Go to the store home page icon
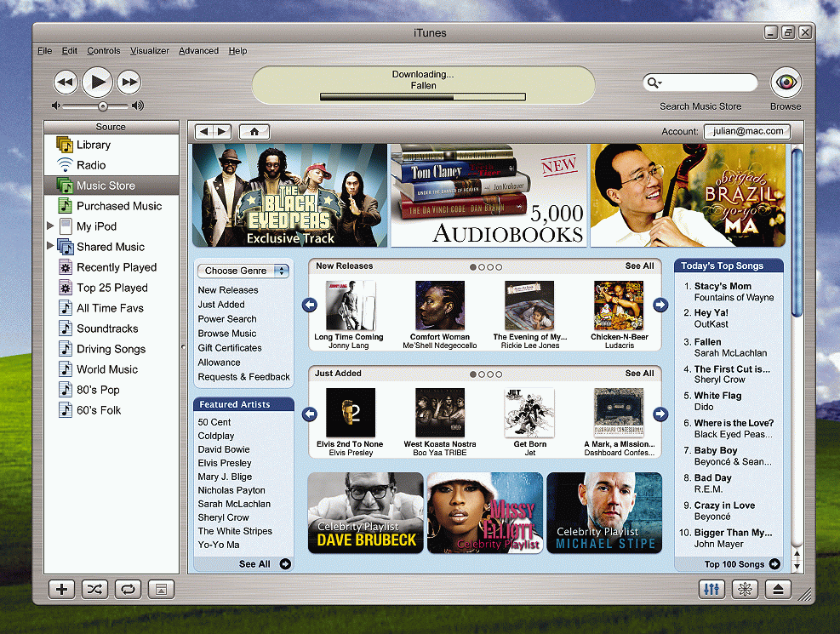The image size is (840, 634). point(254,132)
